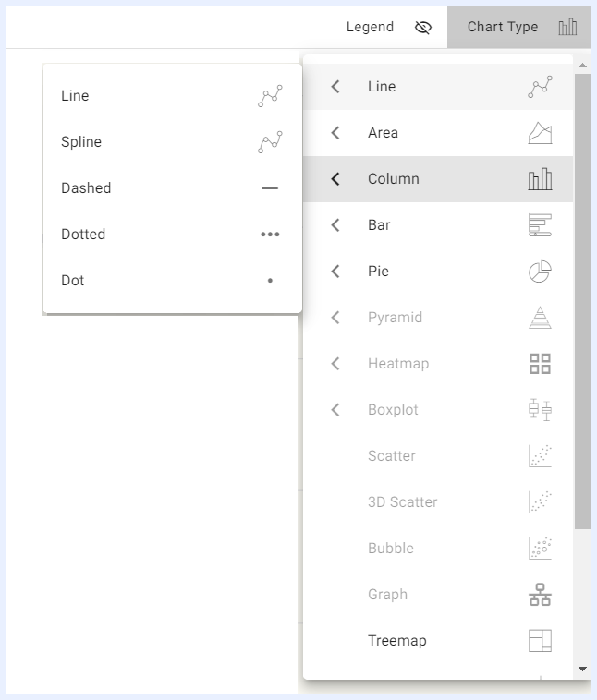The height and width of the screenshot is (700, 597).
Task: Click the Heatmap grid icon
Action: [x=540, y=364]
